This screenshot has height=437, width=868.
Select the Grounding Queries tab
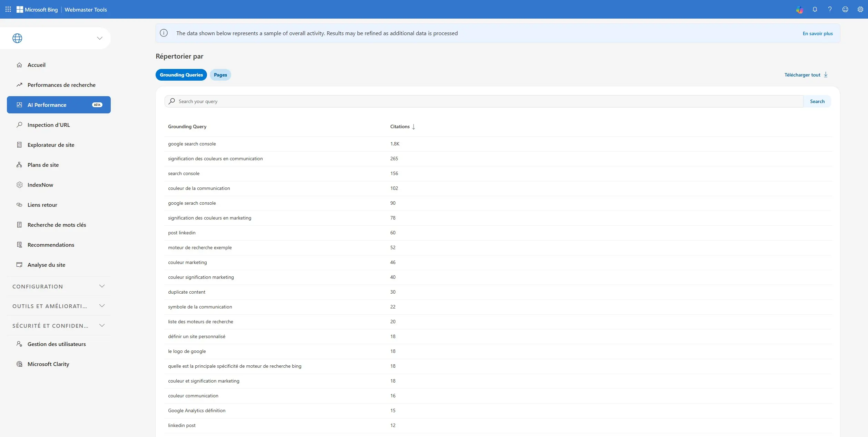181,75
